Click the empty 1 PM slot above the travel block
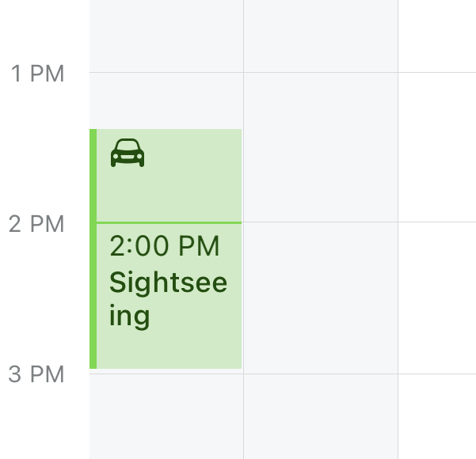 click(x=166, y=101)
